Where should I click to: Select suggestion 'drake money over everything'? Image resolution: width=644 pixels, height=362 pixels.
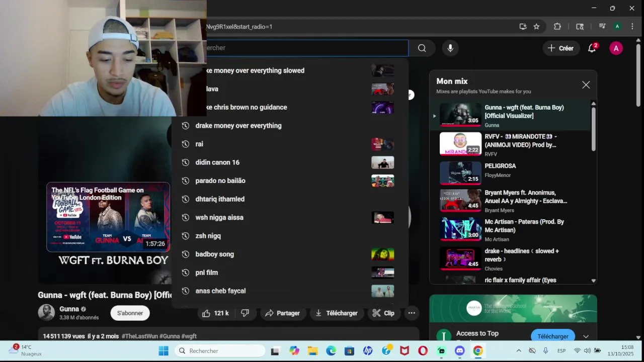pos(290,126)
